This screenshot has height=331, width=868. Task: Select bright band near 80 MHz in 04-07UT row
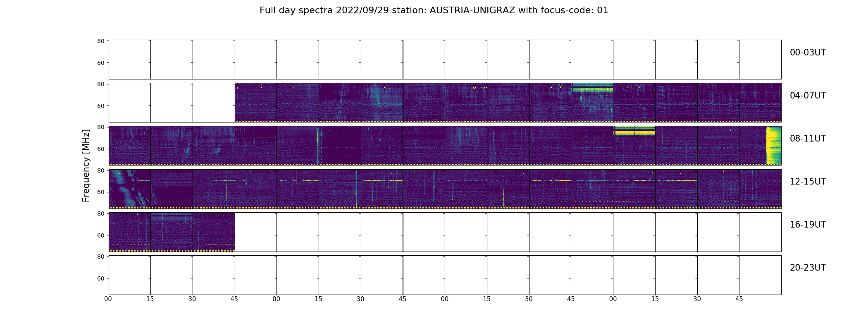[x=592, y=87]
